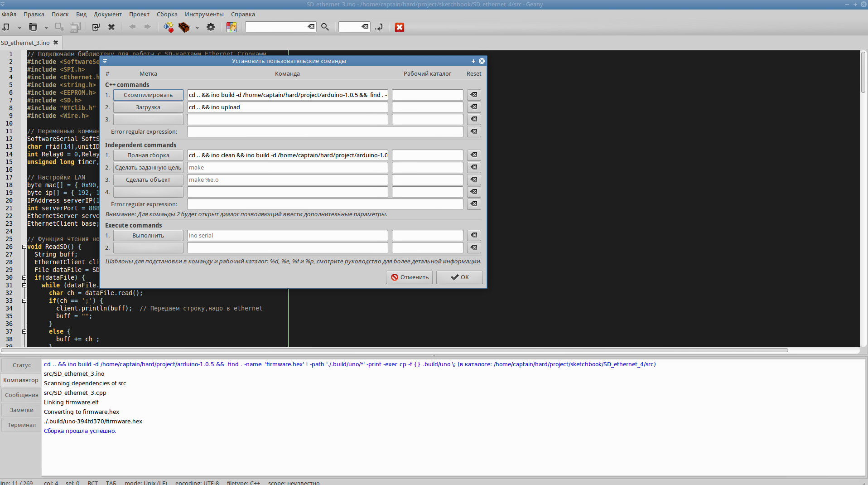Viewport: 868px width, 485px height.
Task: Click the Open file toolbar icon
Action: 33,27
